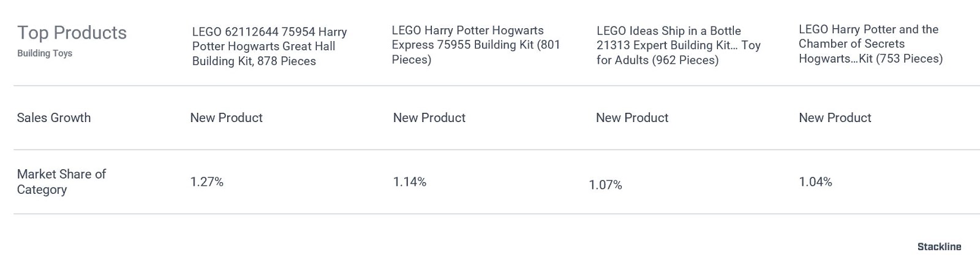Open LEGO Ideas Ship in a Bottle product

(x=679, y=45)
